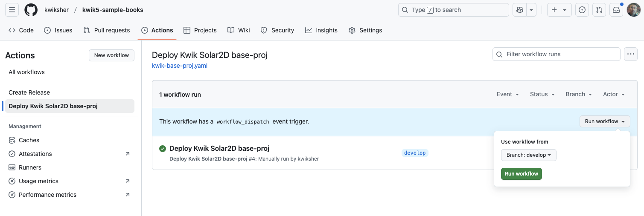Open Usage metrics under Management
This screenshot has width=644, height=216.
pos(70,181)
